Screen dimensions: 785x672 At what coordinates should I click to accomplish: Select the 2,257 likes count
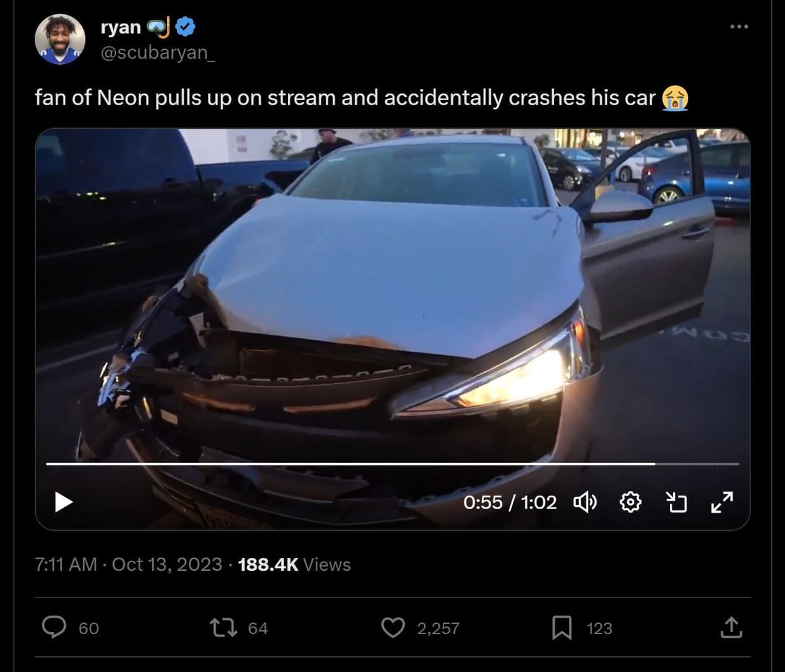pos(437,628)
